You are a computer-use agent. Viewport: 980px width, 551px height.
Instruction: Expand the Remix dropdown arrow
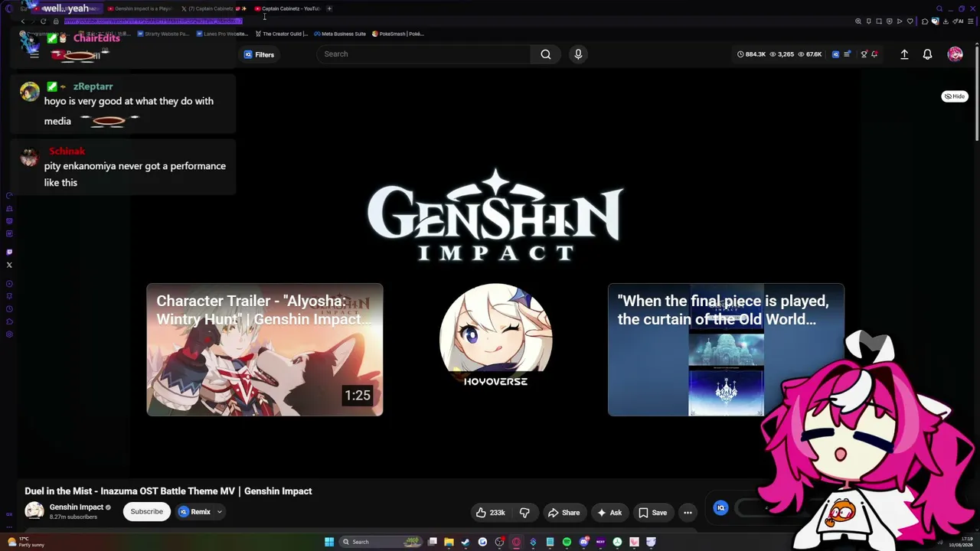(219, 512)
